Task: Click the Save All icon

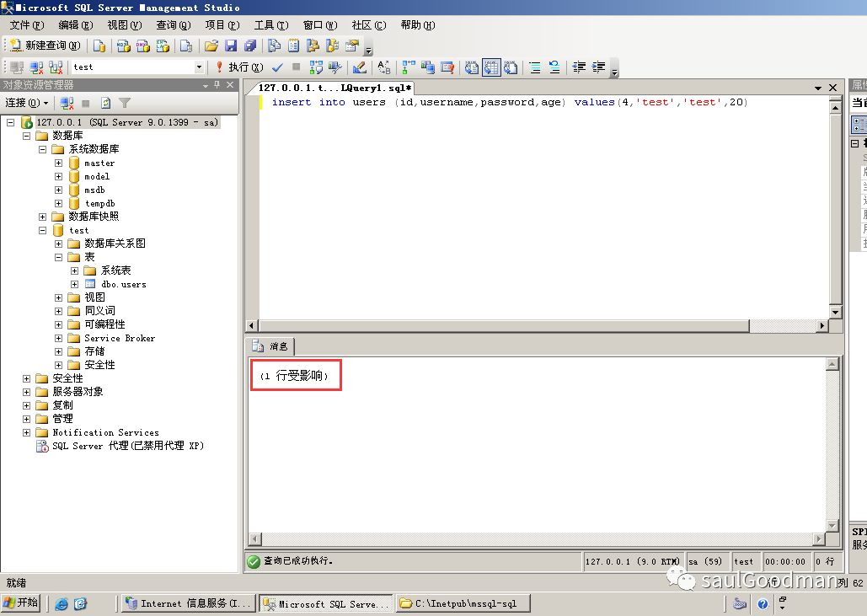Action: [x=250, y=46]
